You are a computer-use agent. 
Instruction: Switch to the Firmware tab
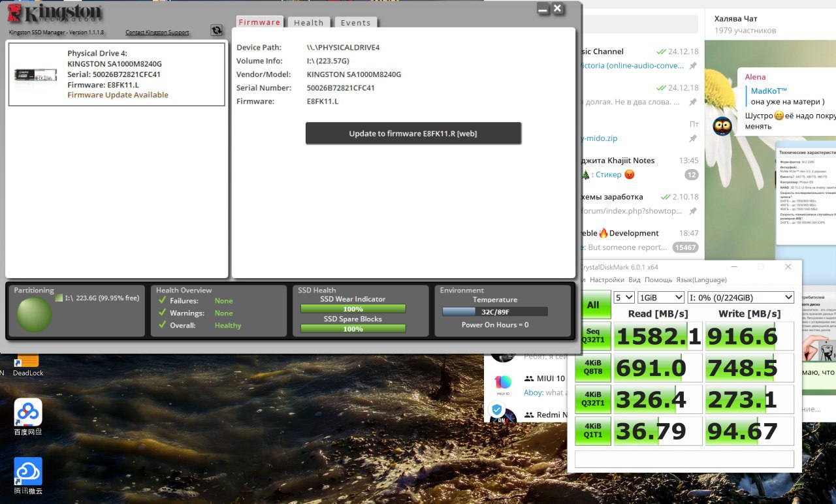tap(259, 22)
